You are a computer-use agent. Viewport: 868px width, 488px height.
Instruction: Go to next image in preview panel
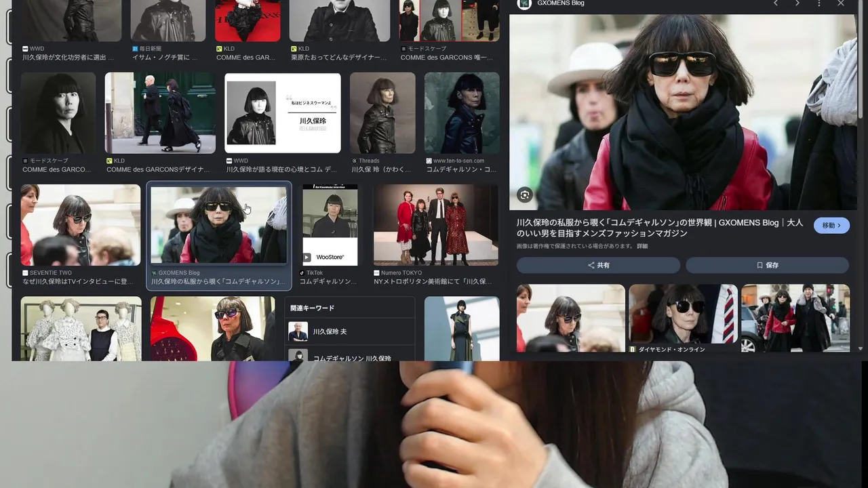pos(797,3)
